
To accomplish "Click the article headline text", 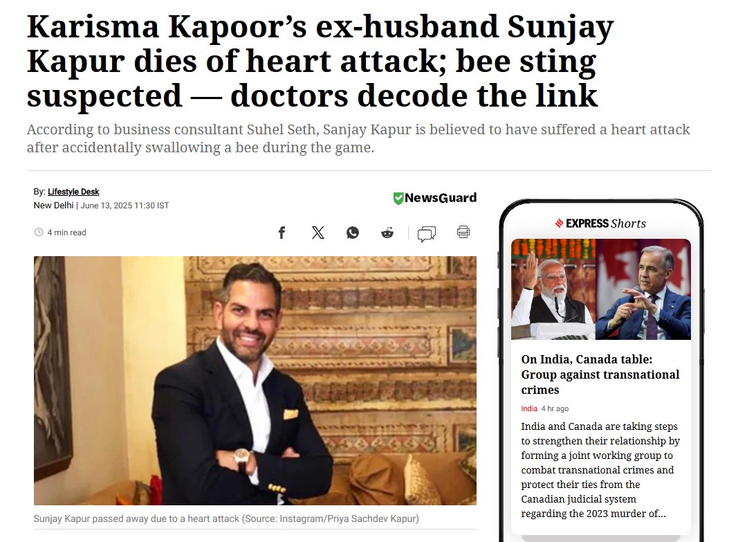I will (x=320, y=61).
